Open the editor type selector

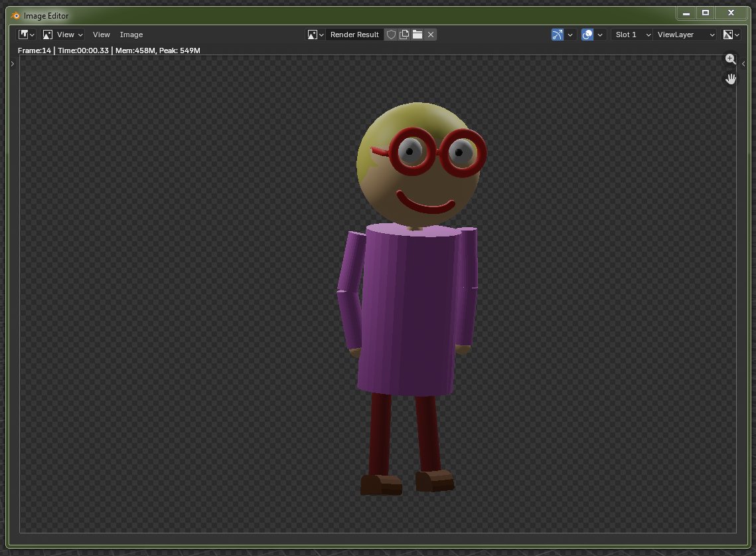(26, 35)
